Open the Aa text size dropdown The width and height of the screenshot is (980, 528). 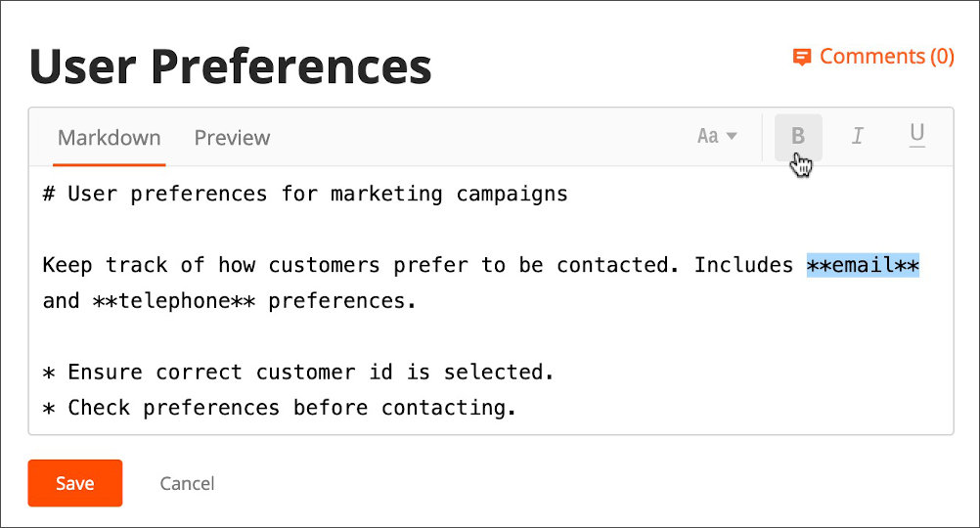[x=717, y=136]
